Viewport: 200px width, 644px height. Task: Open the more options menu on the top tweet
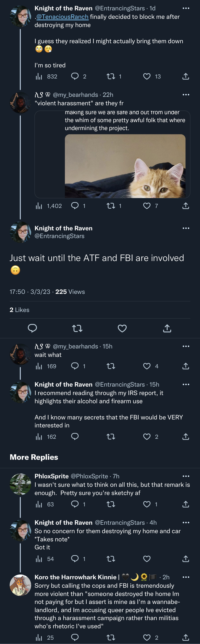click(x=186, y=8)
